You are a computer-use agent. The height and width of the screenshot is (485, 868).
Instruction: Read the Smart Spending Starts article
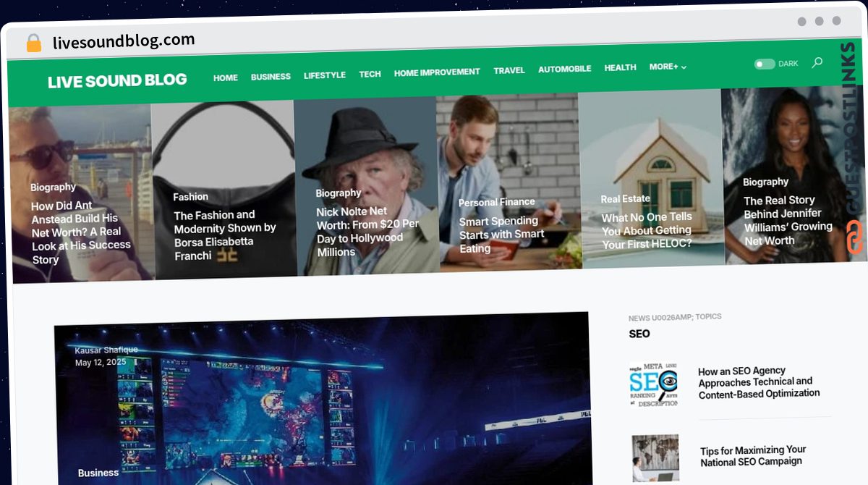[502, 235]
